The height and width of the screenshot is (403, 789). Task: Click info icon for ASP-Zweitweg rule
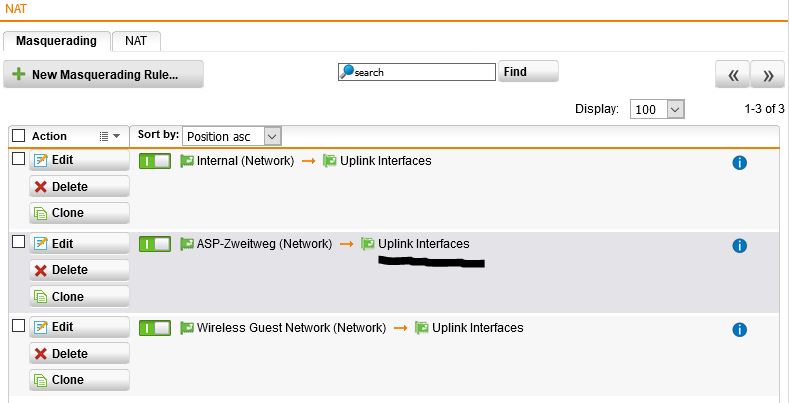[x=739, y=246]
